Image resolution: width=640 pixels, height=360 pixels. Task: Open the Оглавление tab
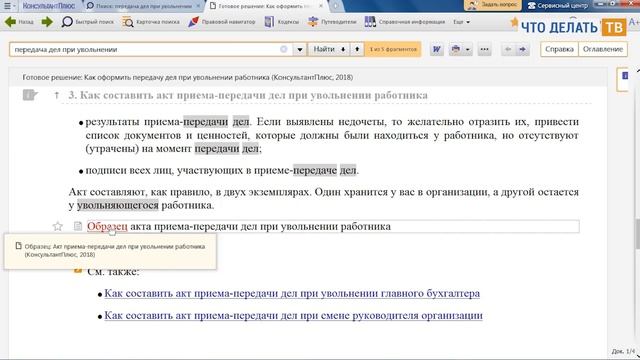click(602, 49)
